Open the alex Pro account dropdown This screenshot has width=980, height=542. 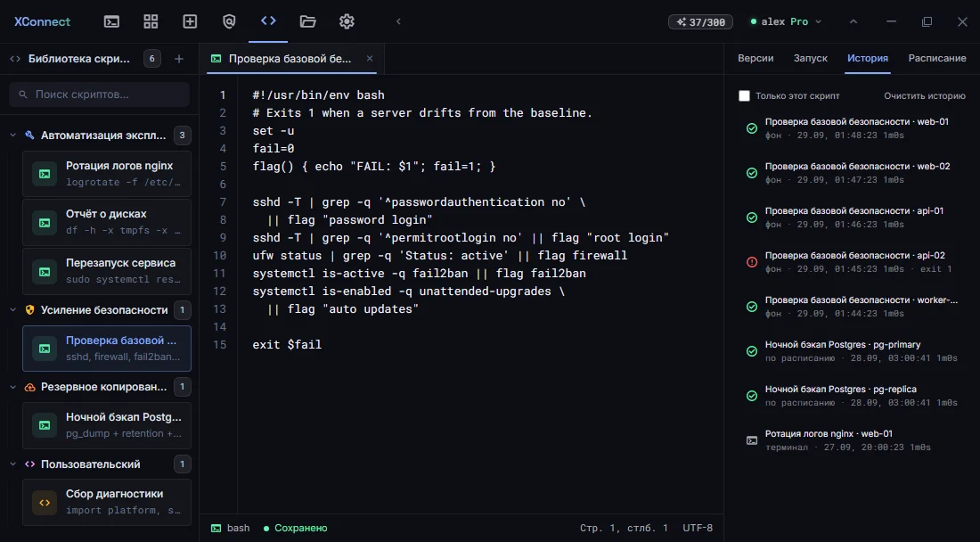786,22
